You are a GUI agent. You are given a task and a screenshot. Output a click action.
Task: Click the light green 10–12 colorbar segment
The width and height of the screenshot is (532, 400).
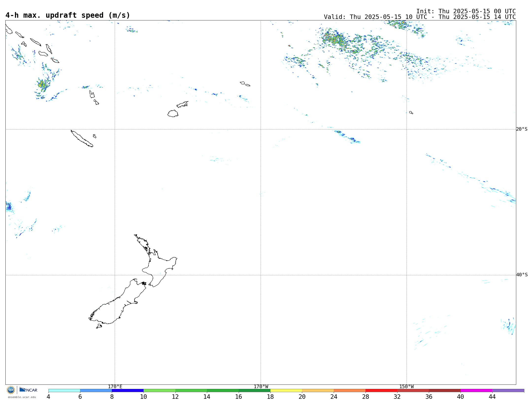pyautogui.click(x=159, y=390)
